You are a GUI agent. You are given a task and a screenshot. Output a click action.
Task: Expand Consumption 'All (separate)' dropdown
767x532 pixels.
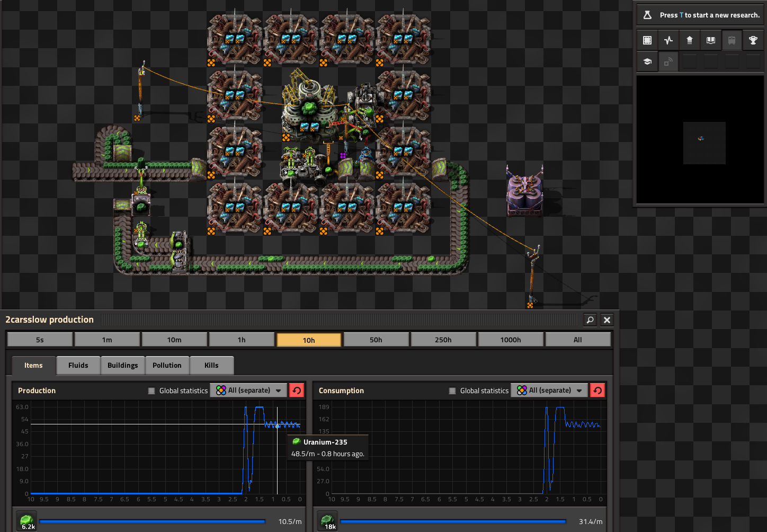pyautogui.click(x=549, y=391)
